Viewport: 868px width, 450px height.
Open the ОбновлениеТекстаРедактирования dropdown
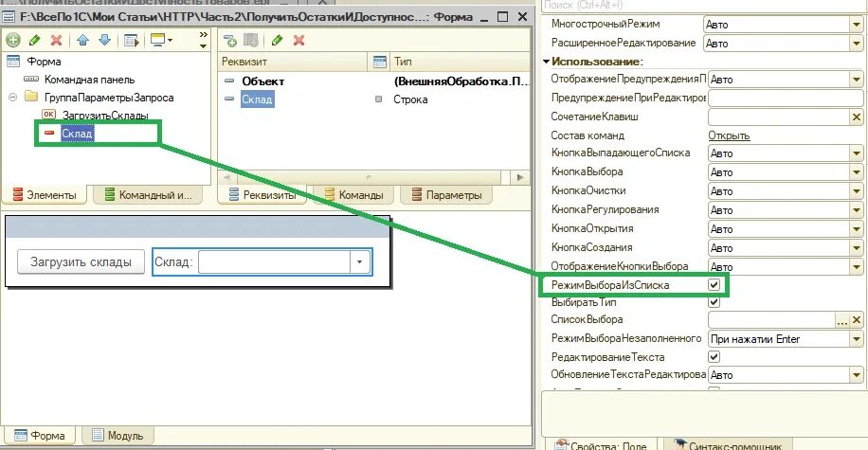pyautogui.click(x=857, y=375)
